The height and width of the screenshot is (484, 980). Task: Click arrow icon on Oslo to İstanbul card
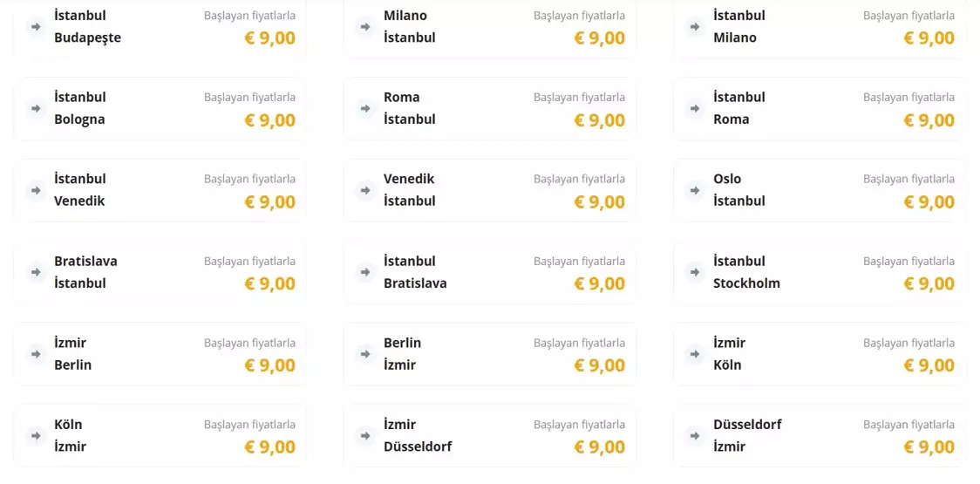695,190
